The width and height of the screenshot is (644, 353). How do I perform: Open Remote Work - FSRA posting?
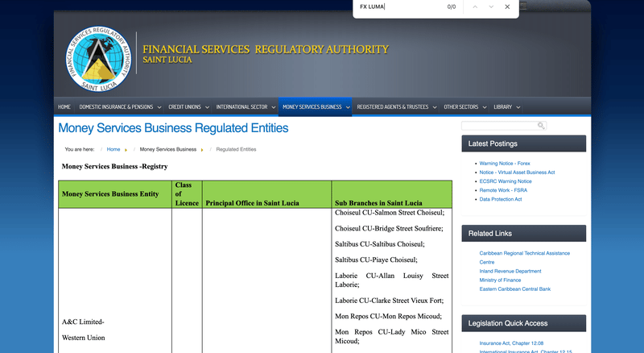click(x=503, y=190)
